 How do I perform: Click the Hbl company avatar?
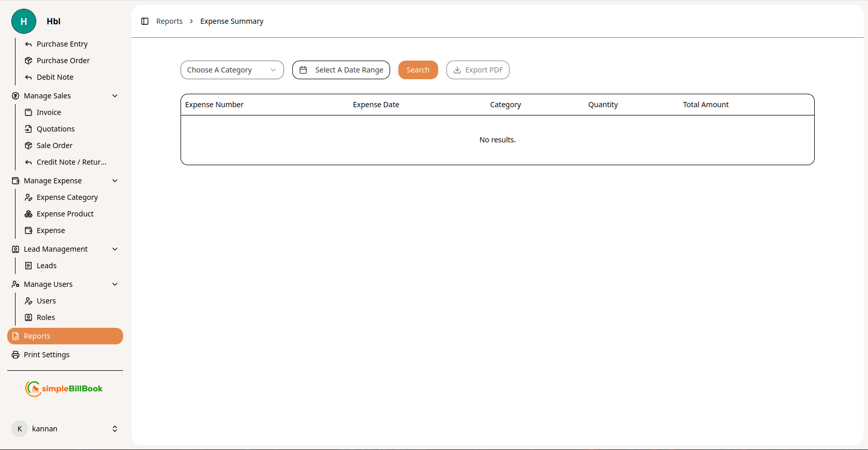24,21
